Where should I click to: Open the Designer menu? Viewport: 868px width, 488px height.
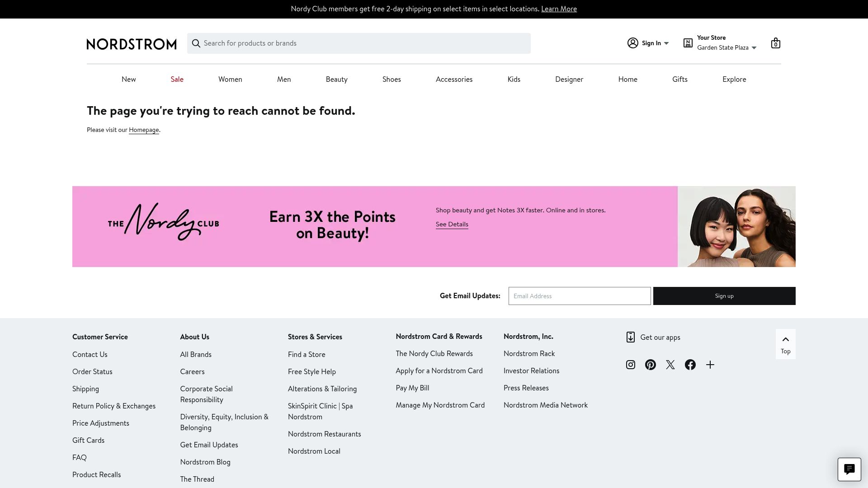click(569, 80)
